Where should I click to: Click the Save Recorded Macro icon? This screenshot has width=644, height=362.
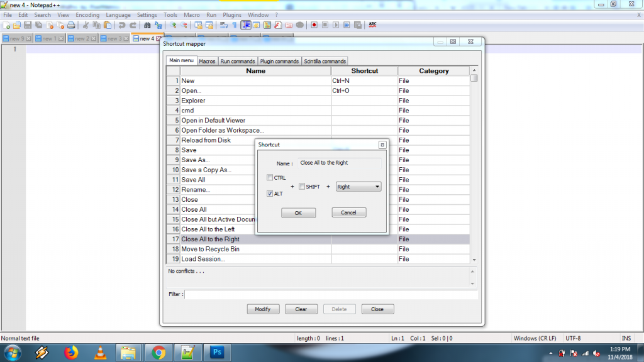point(358,25)
